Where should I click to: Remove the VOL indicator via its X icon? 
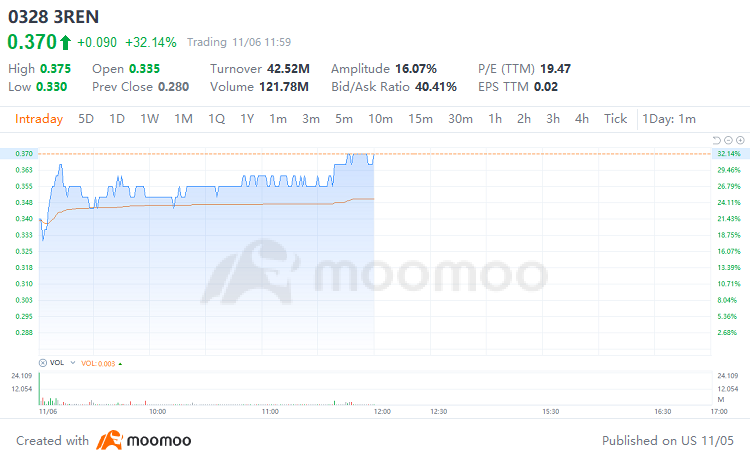click(x=43, y=363)
